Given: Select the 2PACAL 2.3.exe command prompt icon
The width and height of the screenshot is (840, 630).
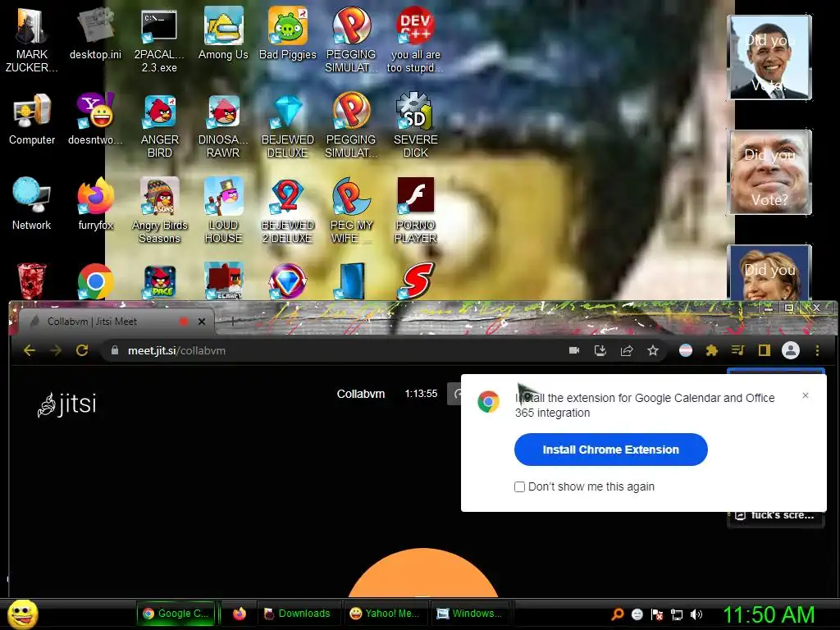Looking at the screenshot, I should coord(159,39).
